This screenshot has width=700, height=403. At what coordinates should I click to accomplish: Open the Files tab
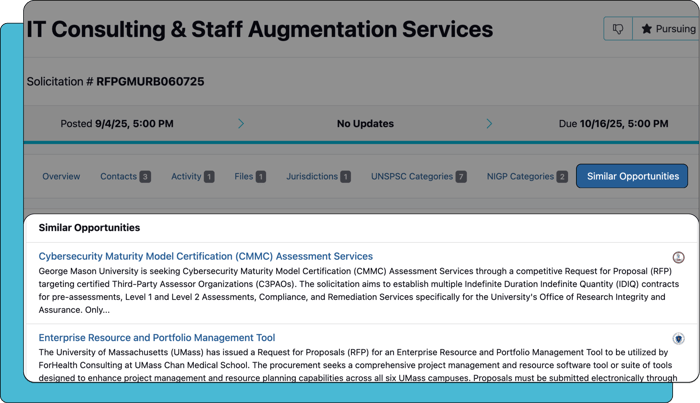click(x=250, y=177)
